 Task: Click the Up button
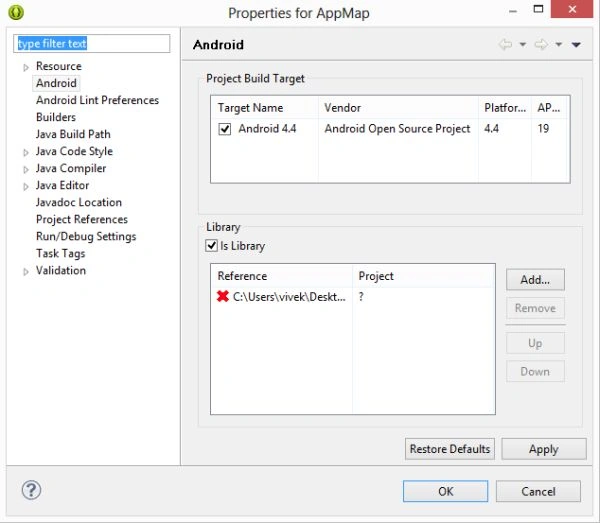point(535,343)
